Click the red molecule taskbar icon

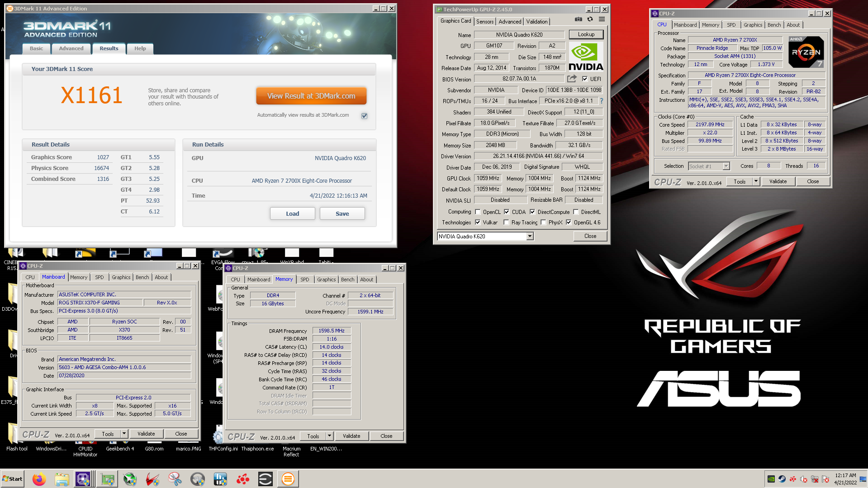[x=243, y=479]
